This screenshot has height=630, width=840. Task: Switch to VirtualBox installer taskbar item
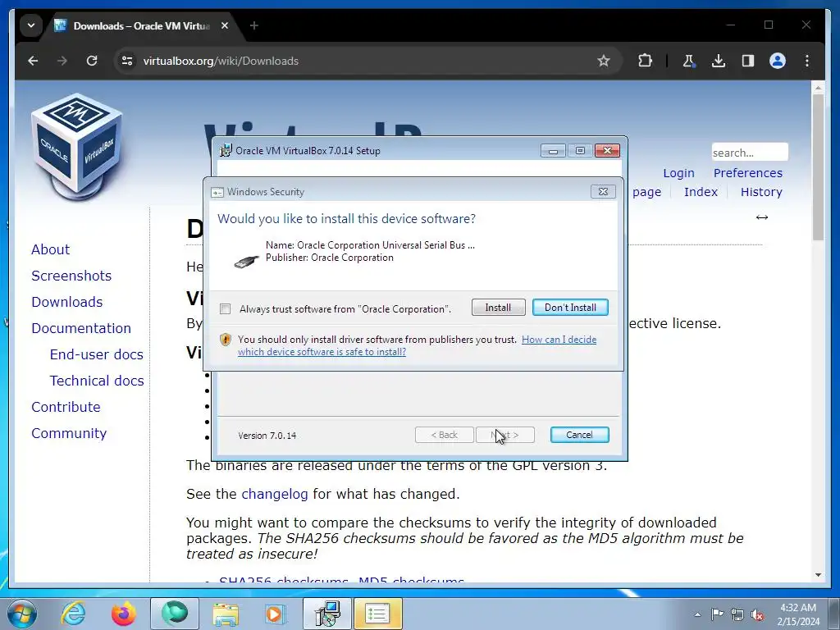pyautogui.click(x=327, y=614)
